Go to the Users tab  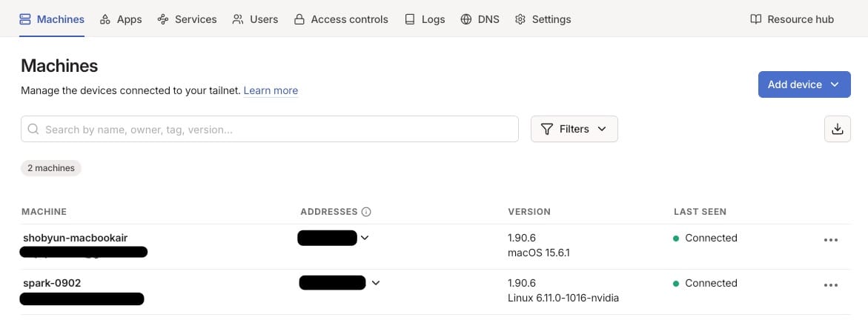pyautogui.click(x=255, y=19)
